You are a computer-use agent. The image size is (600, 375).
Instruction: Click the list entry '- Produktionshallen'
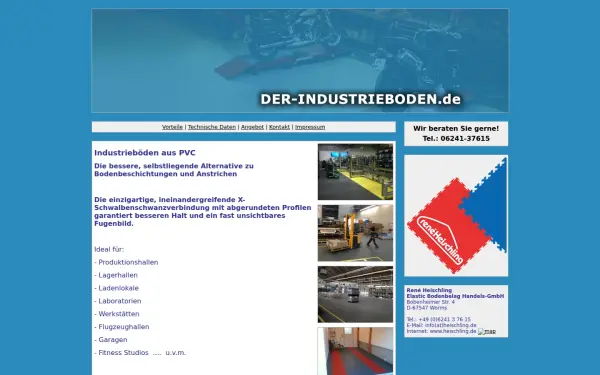click(x=126, y=262)
